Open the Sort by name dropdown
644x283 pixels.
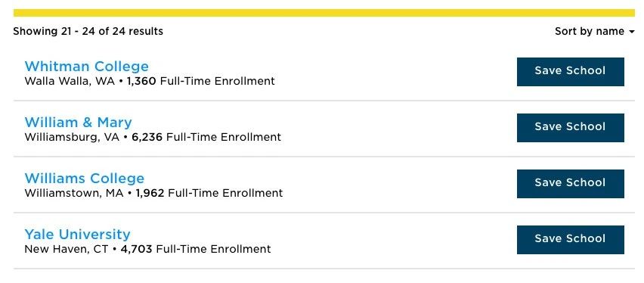point(594,31)
